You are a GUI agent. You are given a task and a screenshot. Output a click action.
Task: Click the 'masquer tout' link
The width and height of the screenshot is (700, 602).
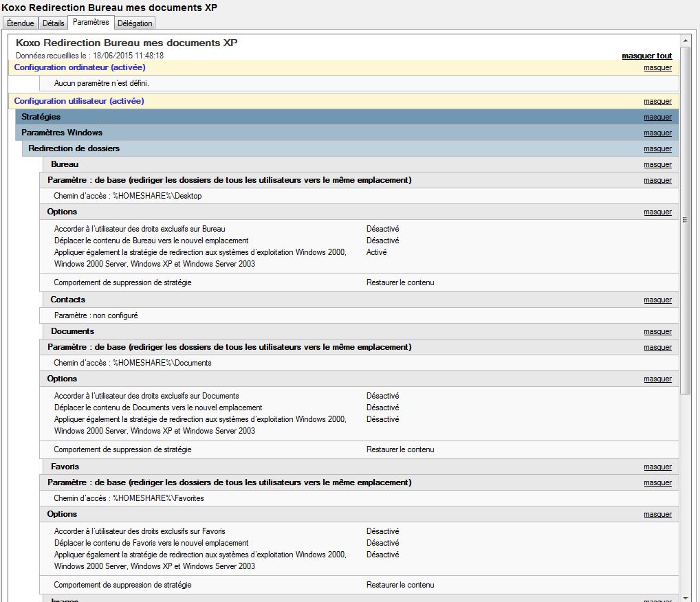click(x=647, y=56)
